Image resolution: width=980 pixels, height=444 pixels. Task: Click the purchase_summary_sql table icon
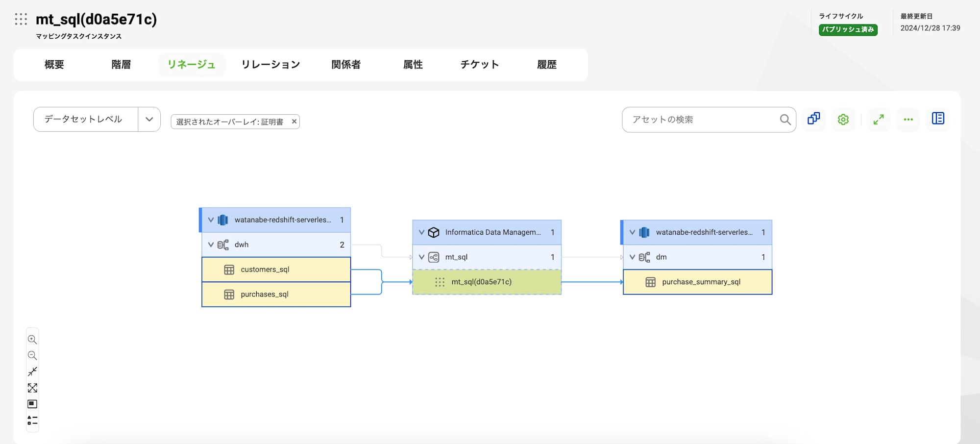click(650, 282)
